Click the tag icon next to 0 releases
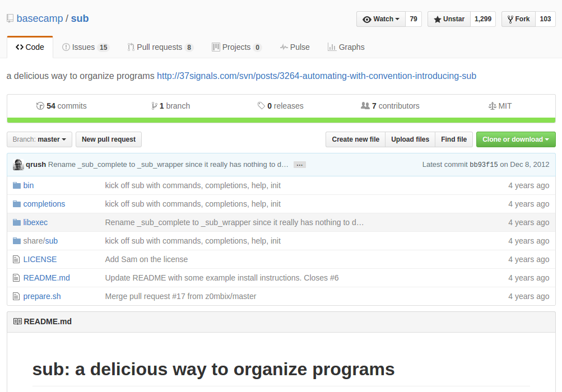 (x=261, y=106)
